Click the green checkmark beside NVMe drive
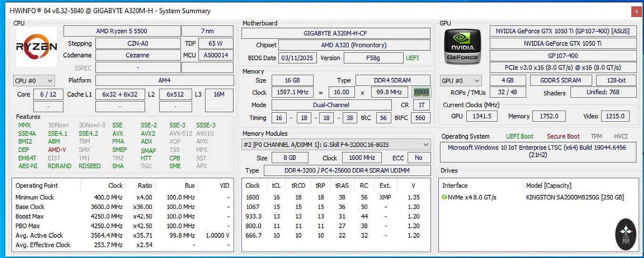 (x=444, y=197)
